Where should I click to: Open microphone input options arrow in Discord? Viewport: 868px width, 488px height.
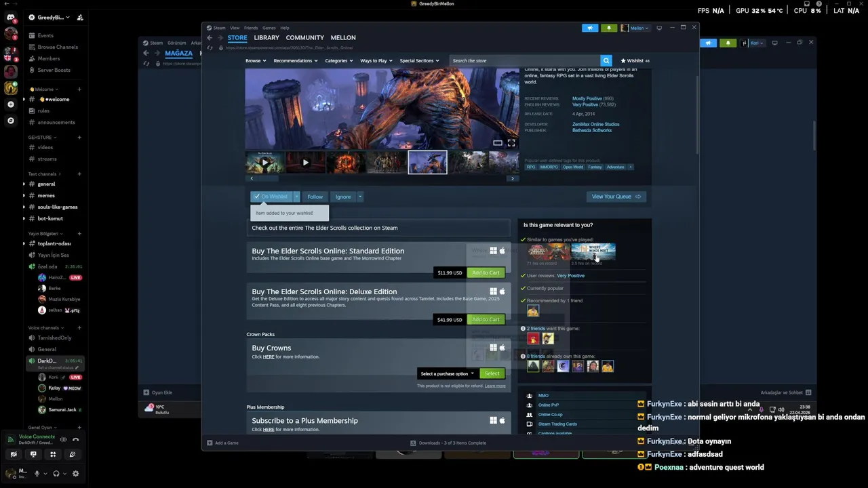point(45,474)
